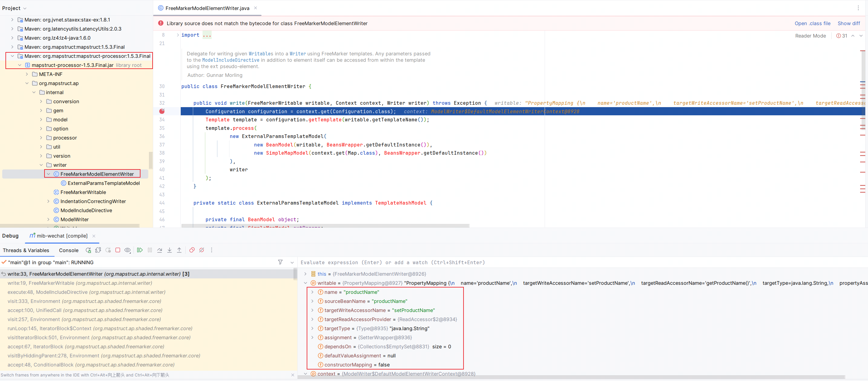Resume program with green play icon
The image size is (868, 381).
(140, 250)
